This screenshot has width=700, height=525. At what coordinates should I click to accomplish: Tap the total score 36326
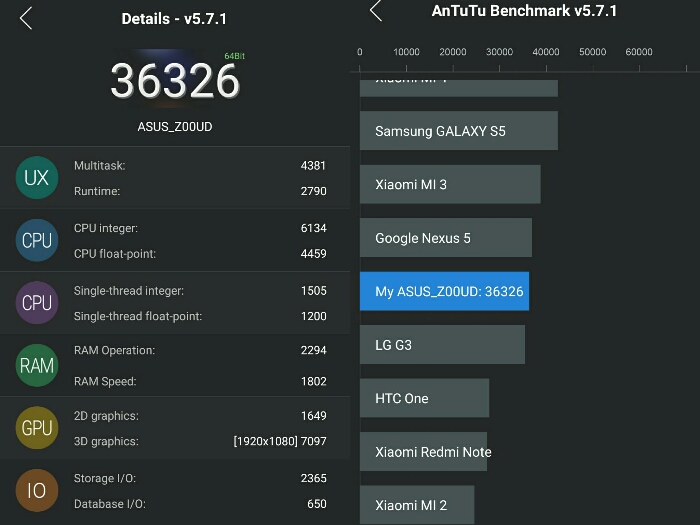click(x=175, y=81)
